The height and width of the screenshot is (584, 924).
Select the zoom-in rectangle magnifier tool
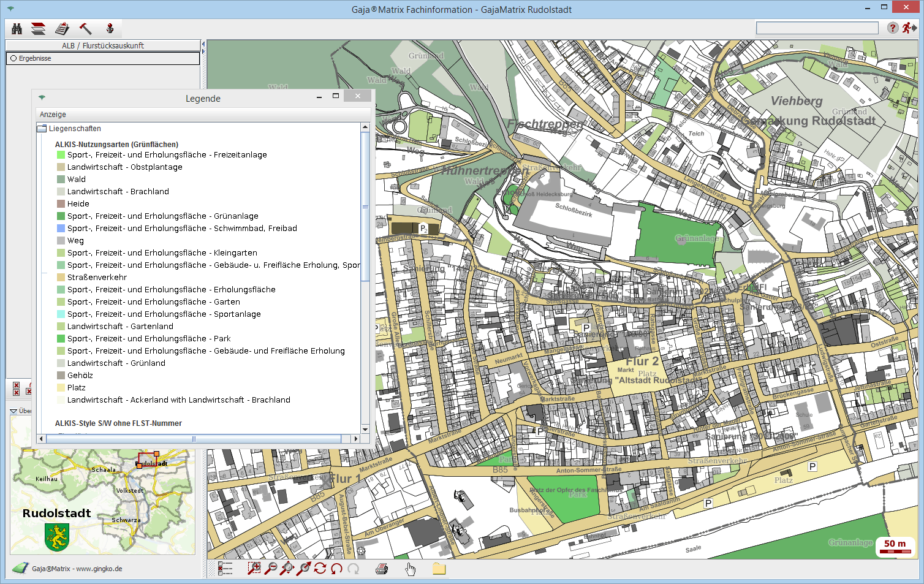(254, 569)
